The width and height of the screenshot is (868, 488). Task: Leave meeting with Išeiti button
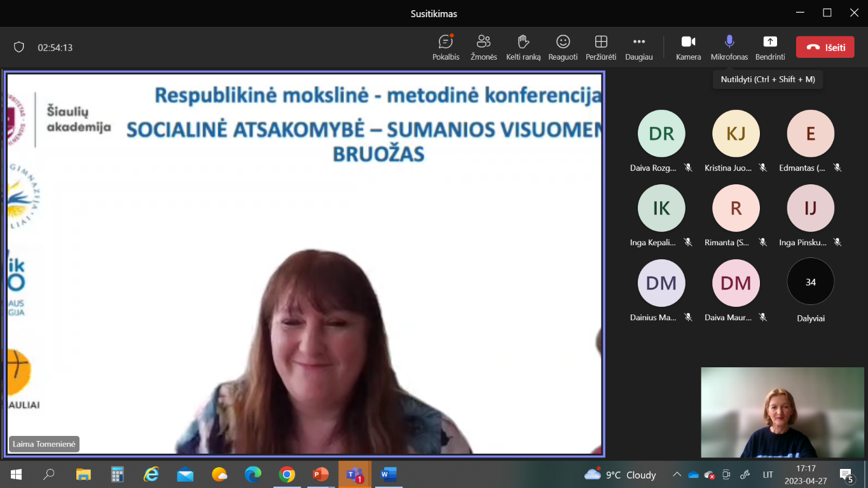click(825, 47)
